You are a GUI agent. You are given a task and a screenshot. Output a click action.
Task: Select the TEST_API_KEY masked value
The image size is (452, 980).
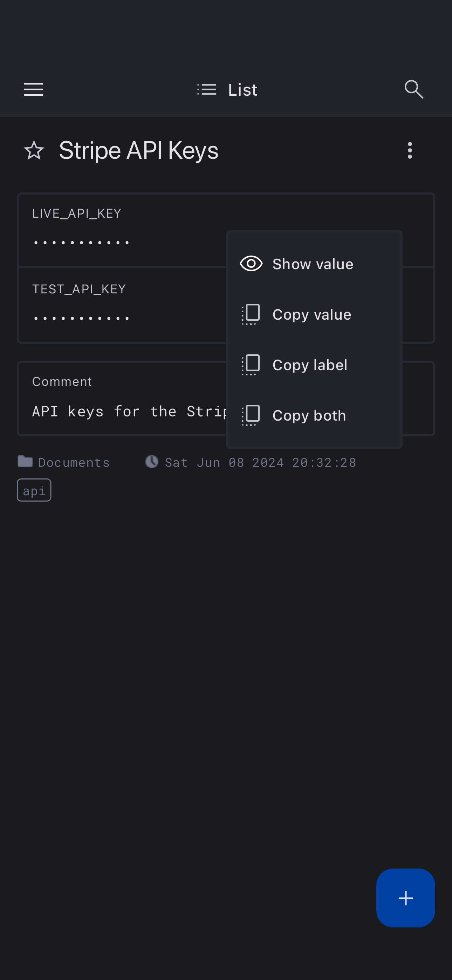click(82, 318)
